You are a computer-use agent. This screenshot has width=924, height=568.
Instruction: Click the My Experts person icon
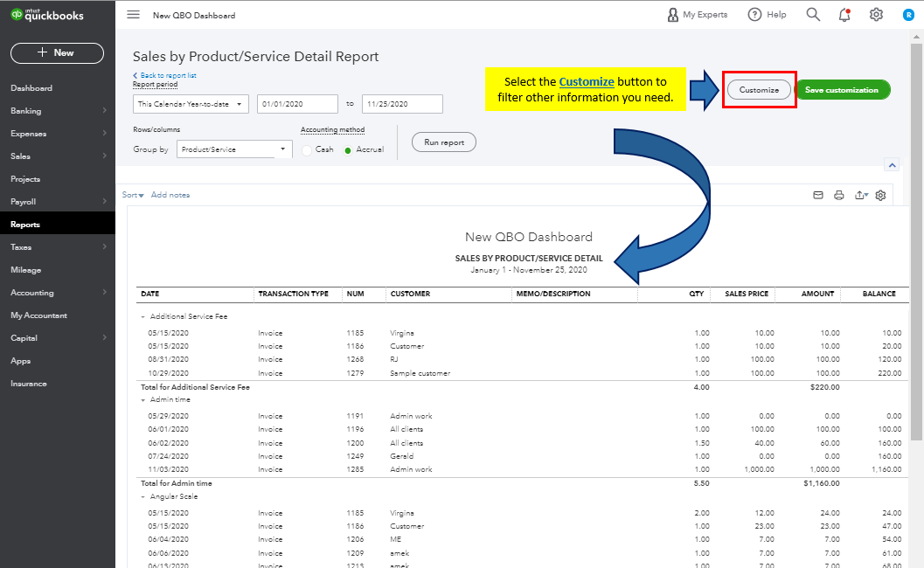[x=672, y=15]
